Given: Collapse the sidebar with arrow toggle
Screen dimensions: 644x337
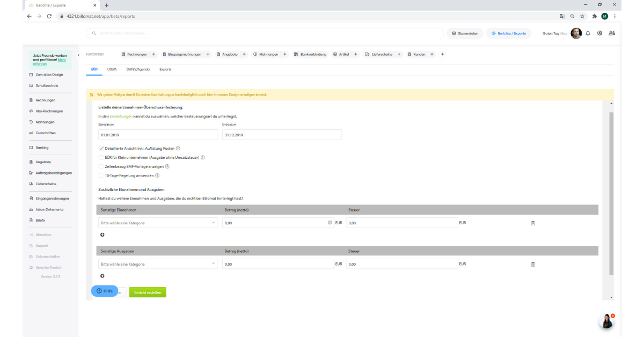Looking at the screenshot, I should (x=79, y=55).
